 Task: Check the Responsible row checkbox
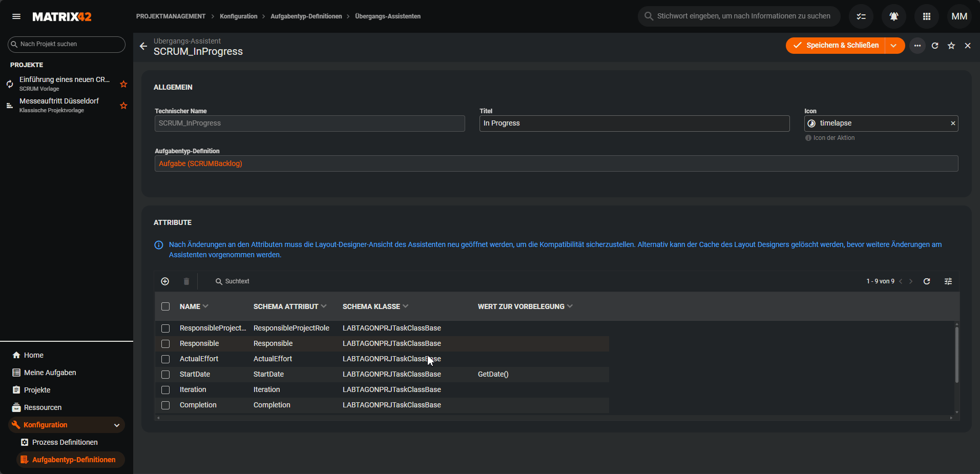[x=165, y=344]
